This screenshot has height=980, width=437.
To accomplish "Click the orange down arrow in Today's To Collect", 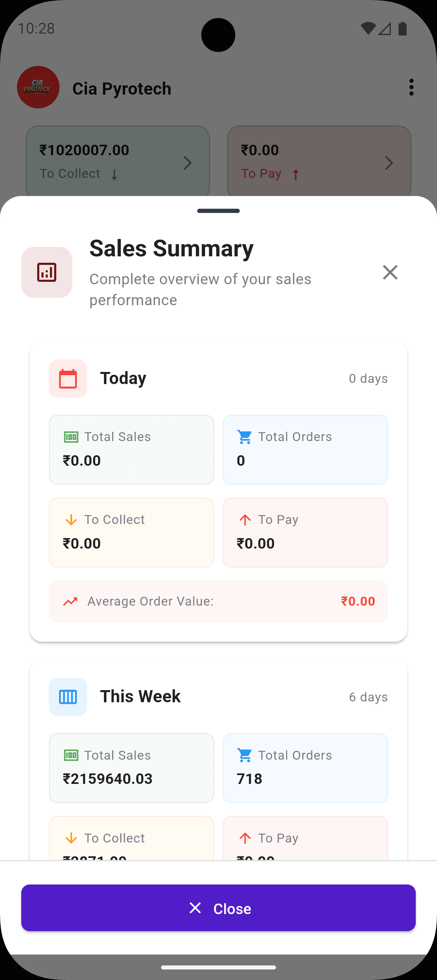I will pyautogui.click(x=71, y=520).
